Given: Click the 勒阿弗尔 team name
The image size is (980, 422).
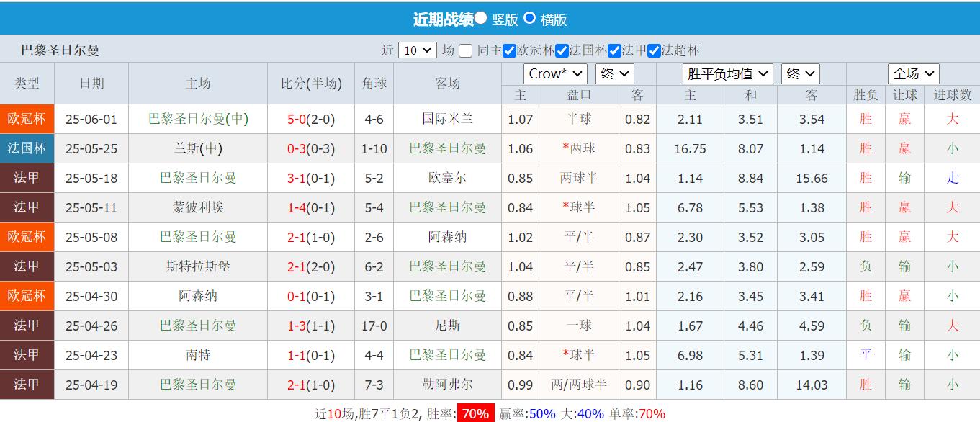Looking at the screenshot, I should coord(446,385).
